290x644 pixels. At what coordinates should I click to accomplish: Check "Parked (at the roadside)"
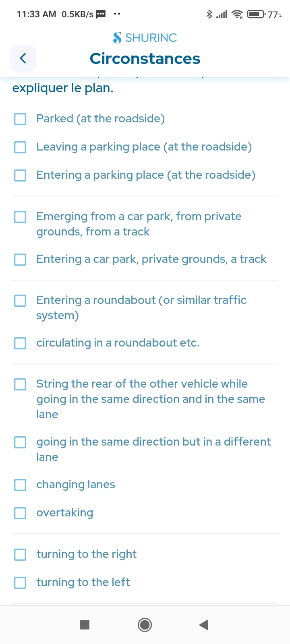(x=20, y=119)
